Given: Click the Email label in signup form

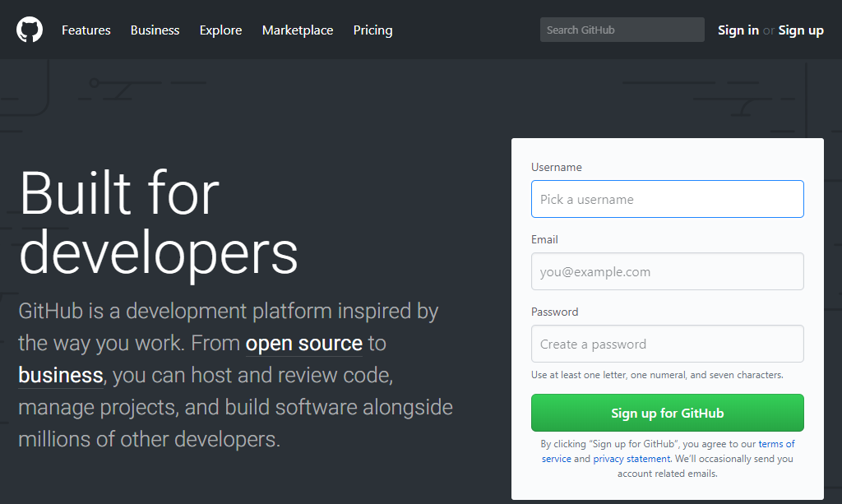Looking at the screenshot, I should coord(544,239).
